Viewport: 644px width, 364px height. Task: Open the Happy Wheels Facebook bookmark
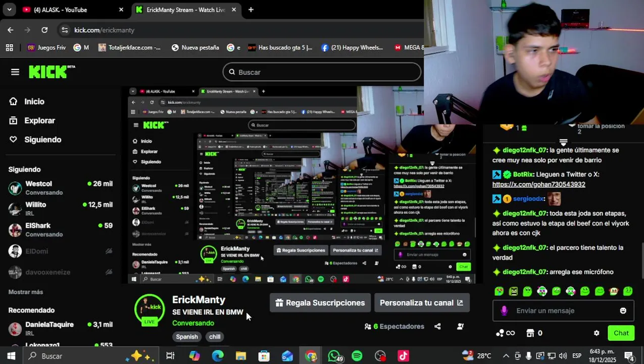coord(352,48)
